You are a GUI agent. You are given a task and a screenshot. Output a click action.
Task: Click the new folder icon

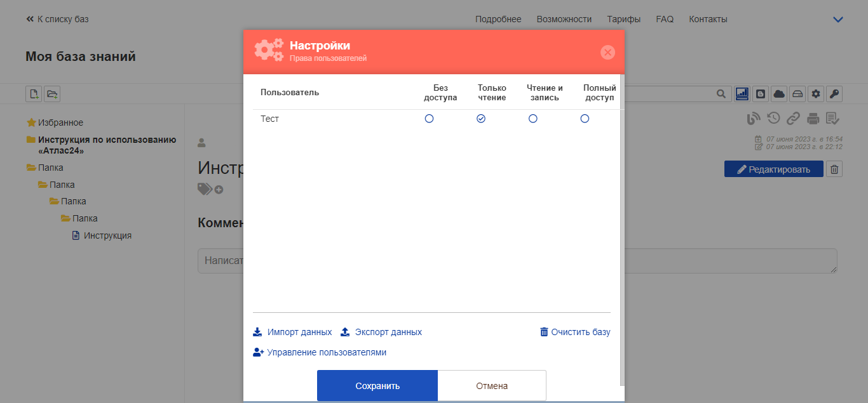pyautogui.click(x=52, y=94)
